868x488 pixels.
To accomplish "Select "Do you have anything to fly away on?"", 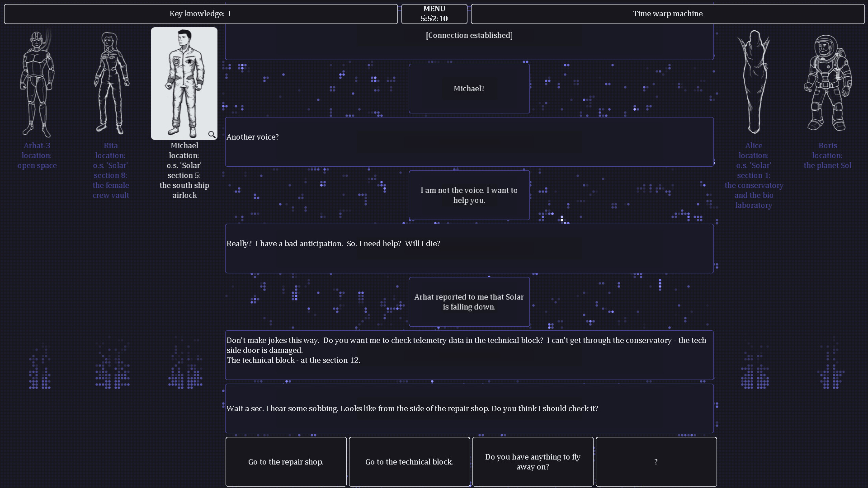I will pyautogui.click(x=533, y=462).
